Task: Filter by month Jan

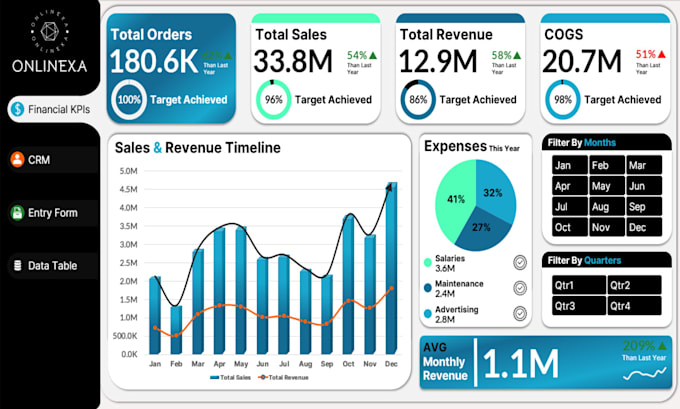Action: pyautogui.click(x=570, y=165)
